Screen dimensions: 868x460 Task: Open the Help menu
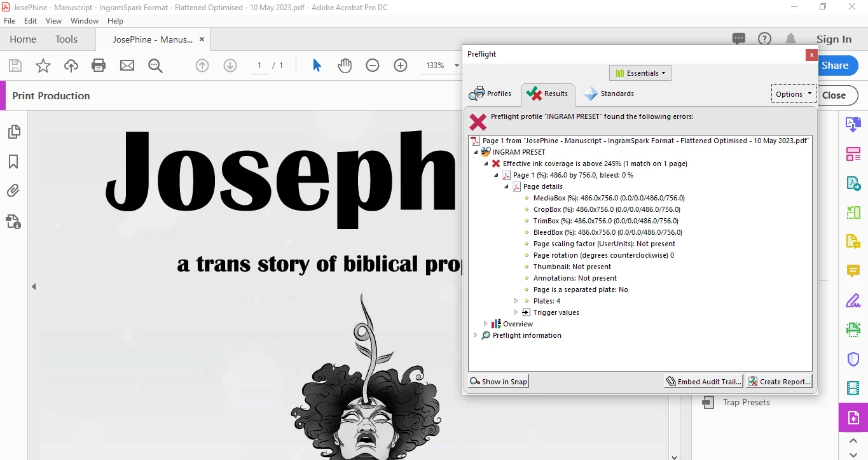click(x=115, y=21)
